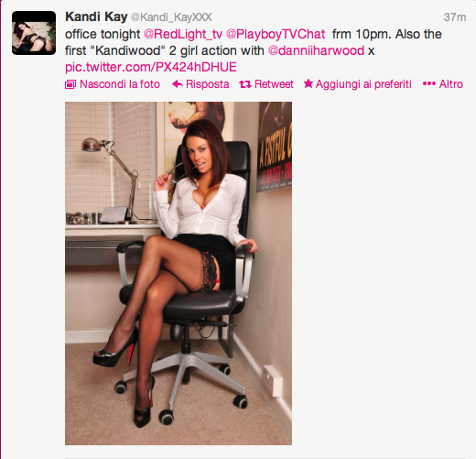476x459 pixels.
Task: Open the attached tweet photo
Action: point(178,273)
